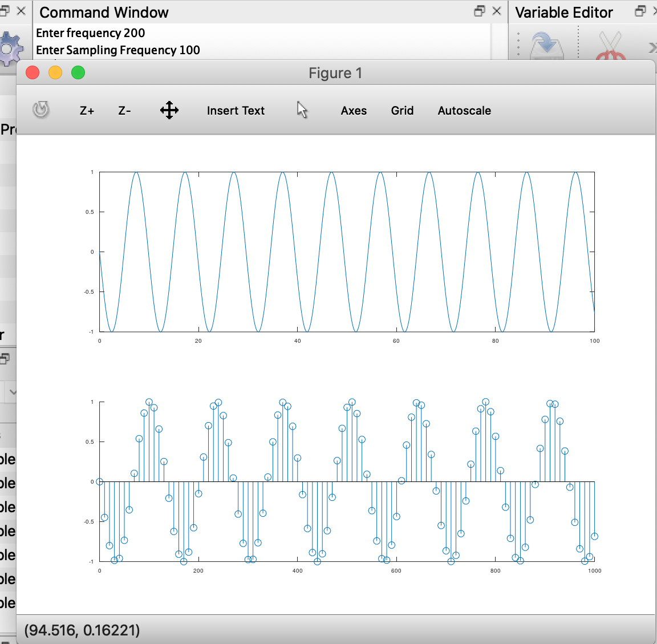Toggle Autoscale for the plot
657x644 pixels.
(x=464, y=111)
